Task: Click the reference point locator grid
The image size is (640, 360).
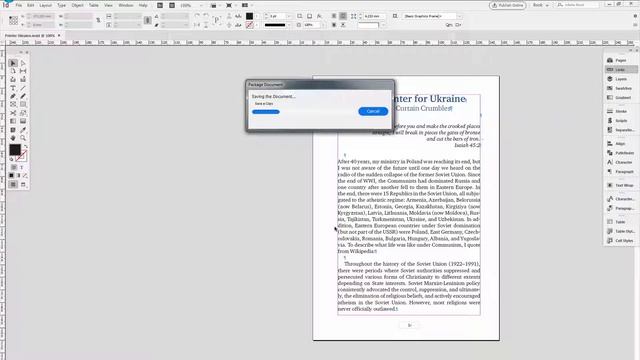Action: (x=13, y=20)
